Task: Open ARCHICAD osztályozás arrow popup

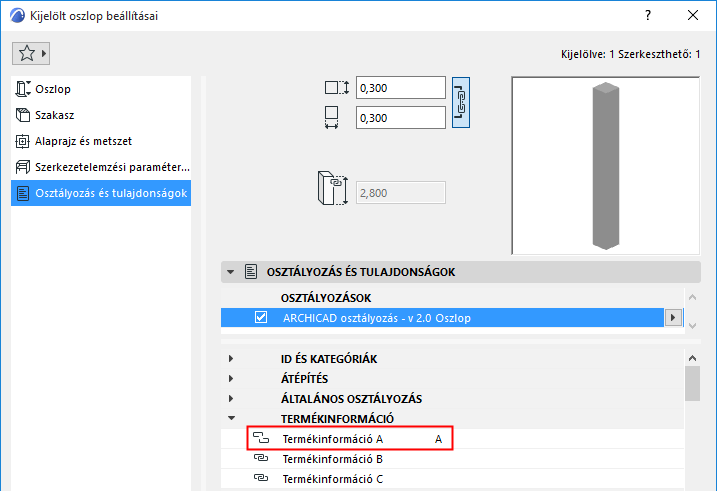Action: [x=673, y=317]
